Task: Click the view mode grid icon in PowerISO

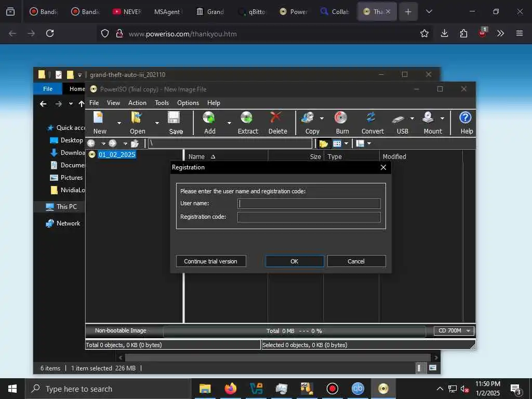Action: pos(337,143)
